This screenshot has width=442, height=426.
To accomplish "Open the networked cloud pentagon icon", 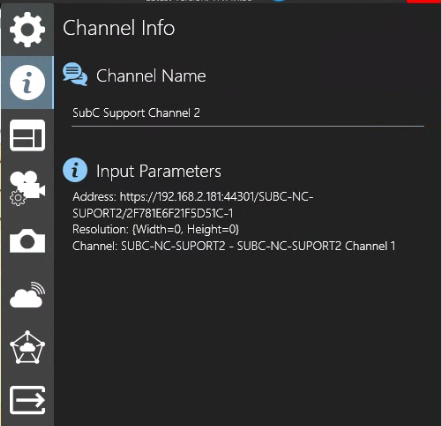I will pos(27,347).
